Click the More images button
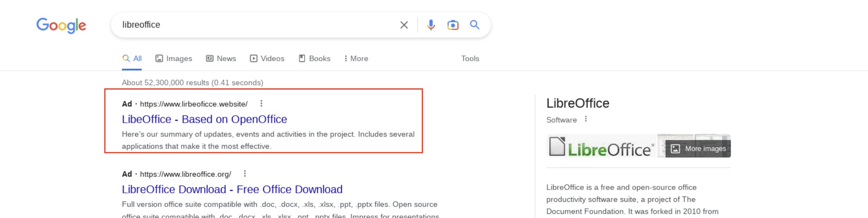This screenshot has width=868, height=218. pos(698,149)
